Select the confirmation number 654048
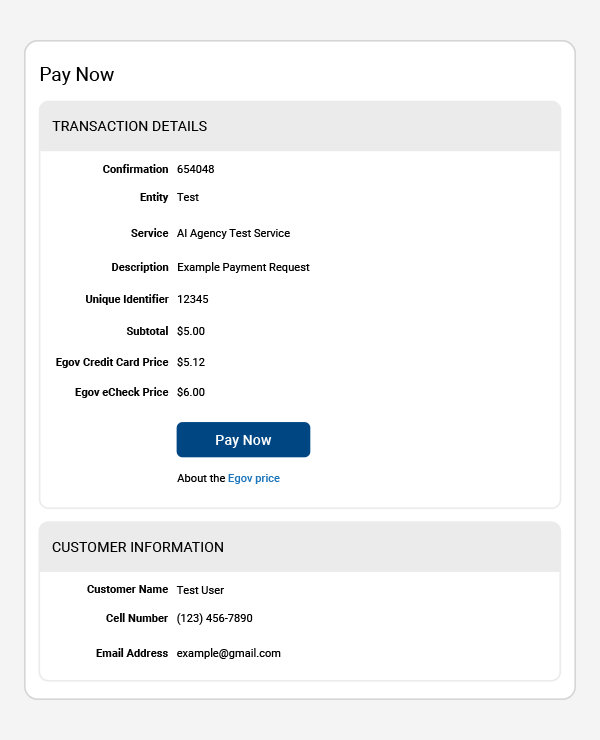Image resolution: width=600 pixels, height=740 pixels. tap(195, 169)
